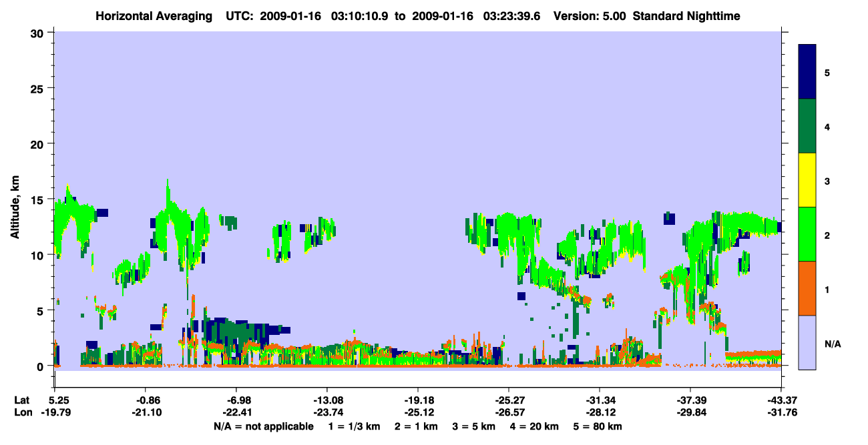
Task: Click the yellow colorbar segment labeled 3
Action: pos(807,180)
